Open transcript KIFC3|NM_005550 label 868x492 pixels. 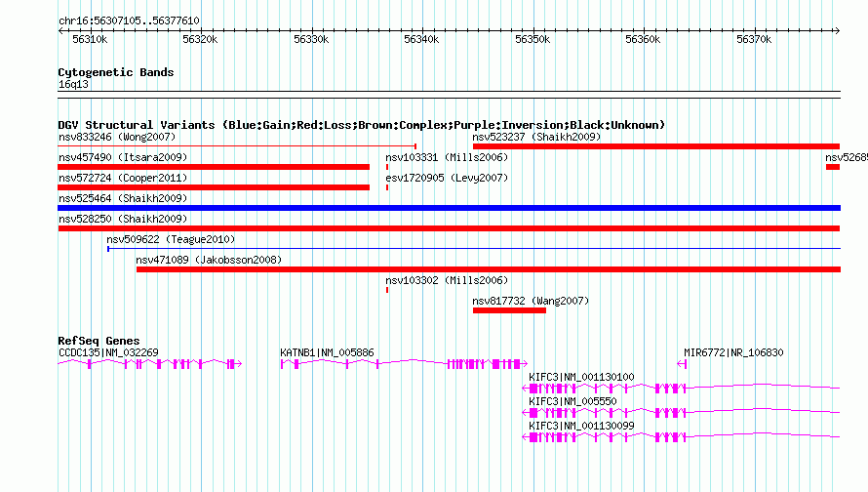pyautogui.click(x=572, y=401)
